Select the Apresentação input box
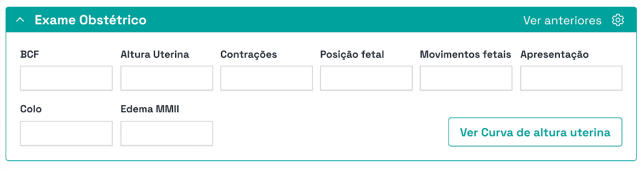Viewport: 644px width, 170px height. pyautogui.click(x=571, y=78)
